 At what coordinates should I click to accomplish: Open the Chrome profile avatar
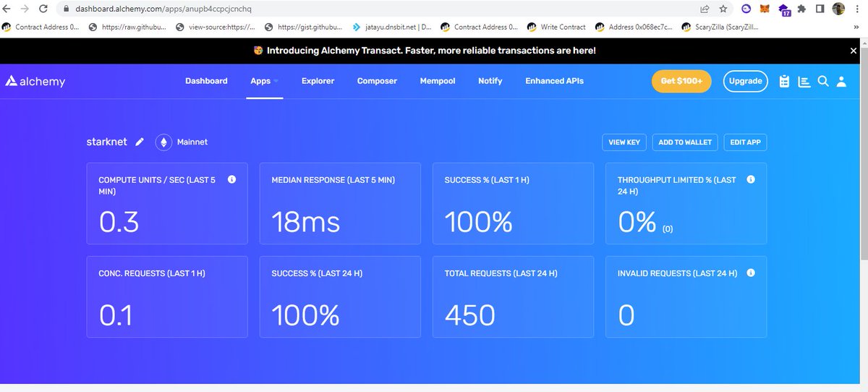(838, 9)
